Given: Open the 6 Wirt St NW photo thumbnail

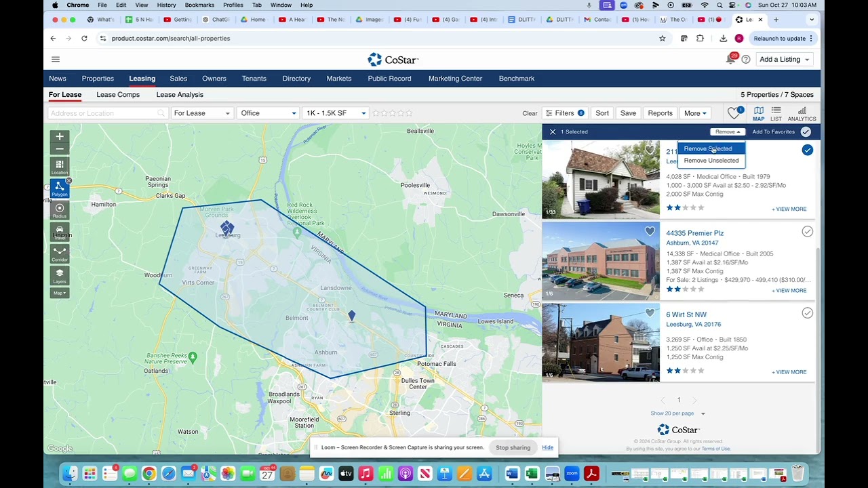Looking at the screenshot, I should (601, 342).
